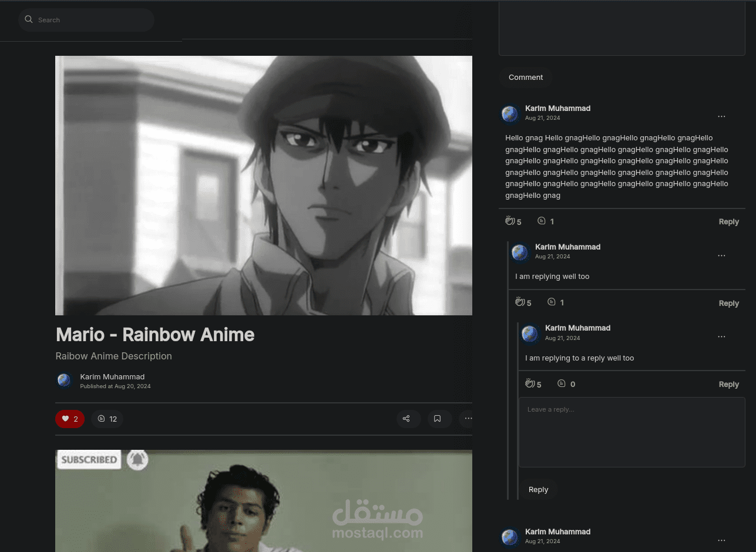The height and width of the screenshot is (552, 756).
Task: Open avatar beside 'replying to a reply' comment
Action: coord(529,334)
